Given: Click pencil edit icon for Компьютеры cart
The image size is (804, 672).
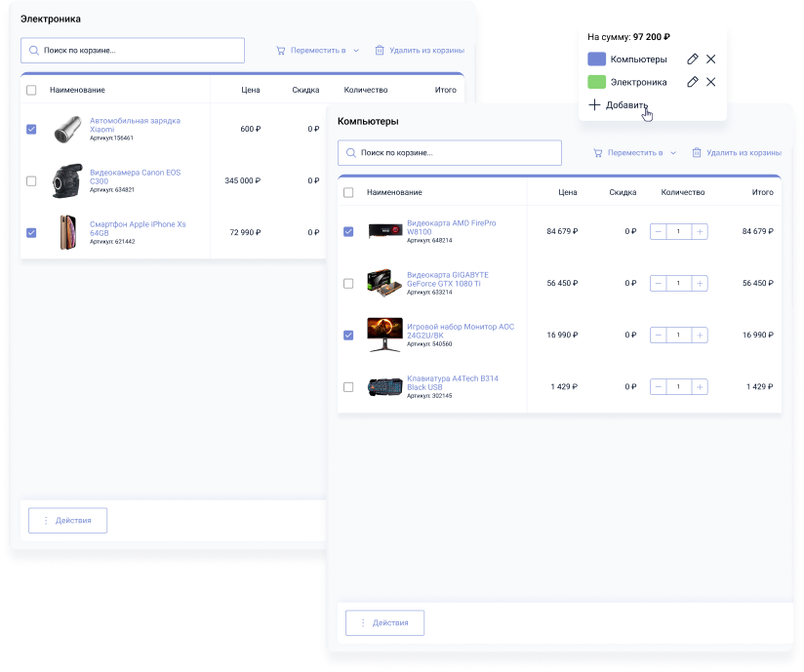Looking at the screenshot, I should pyautogui.click(x=692, y=59).
